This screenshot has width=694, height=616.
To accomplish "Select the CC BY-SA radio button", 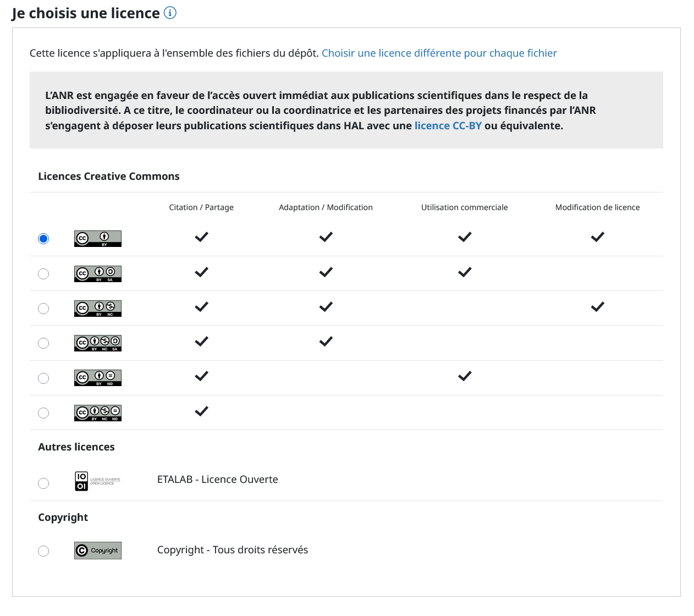I will 43,274.
